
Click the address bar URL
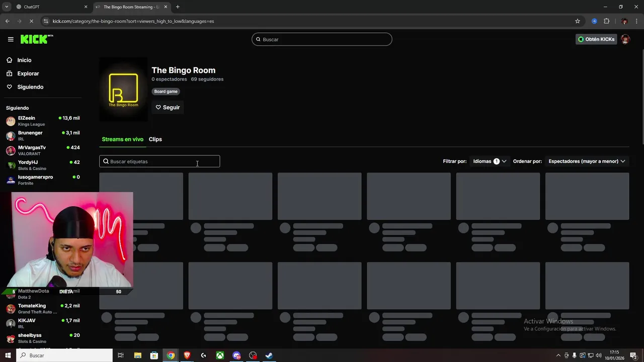133,21
